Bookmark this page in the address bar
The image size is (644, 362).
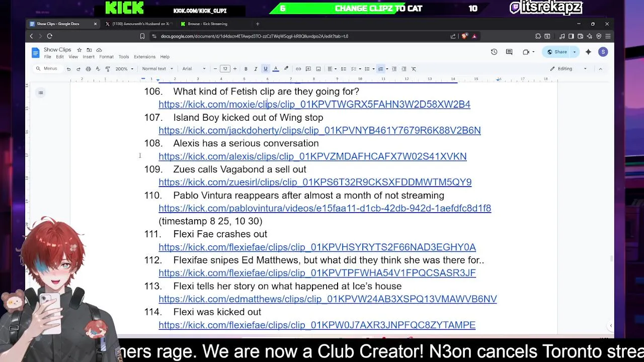(x=142, y=36)
